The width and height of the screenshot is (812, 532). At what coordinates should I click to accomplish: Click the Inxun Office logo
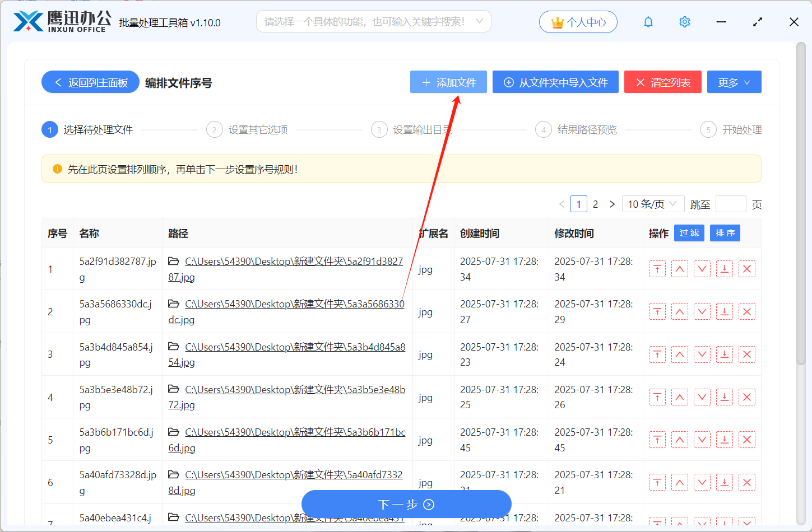coord(62,22)
